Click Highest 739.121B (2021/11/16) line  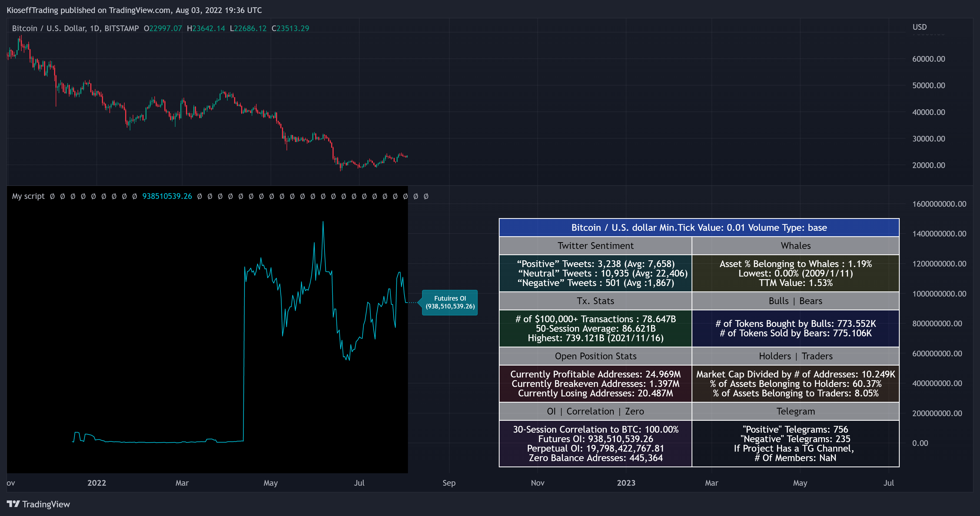[595, 338]
